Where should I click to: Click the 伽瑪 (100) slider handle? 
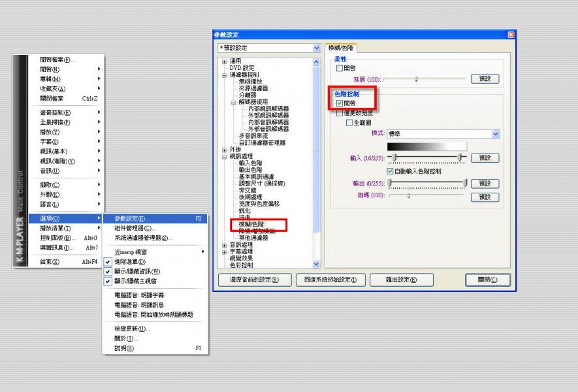coord(408,196)
